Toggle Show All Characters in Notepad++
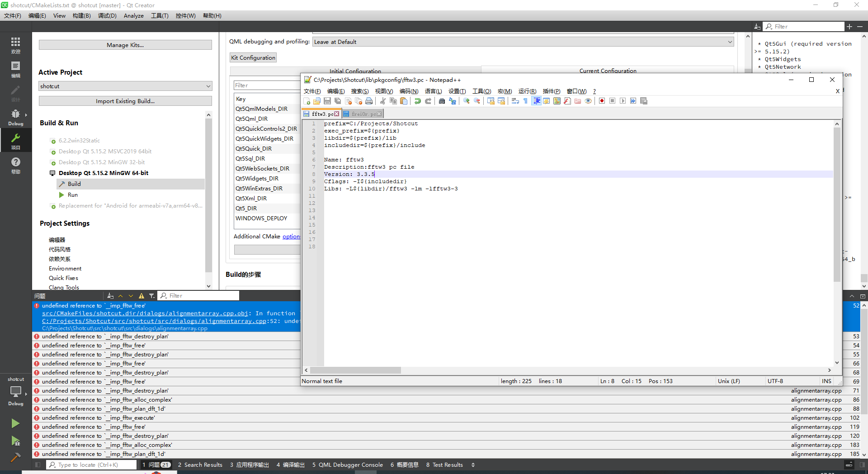This screenshot has height=474, width=868. [x=525, y=101]
